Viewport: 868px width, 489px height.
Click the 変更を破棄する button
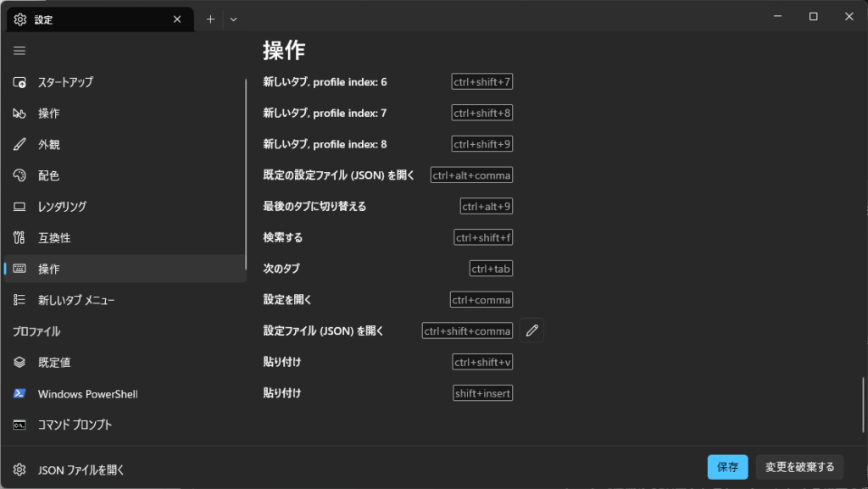(x=799, y=467)
